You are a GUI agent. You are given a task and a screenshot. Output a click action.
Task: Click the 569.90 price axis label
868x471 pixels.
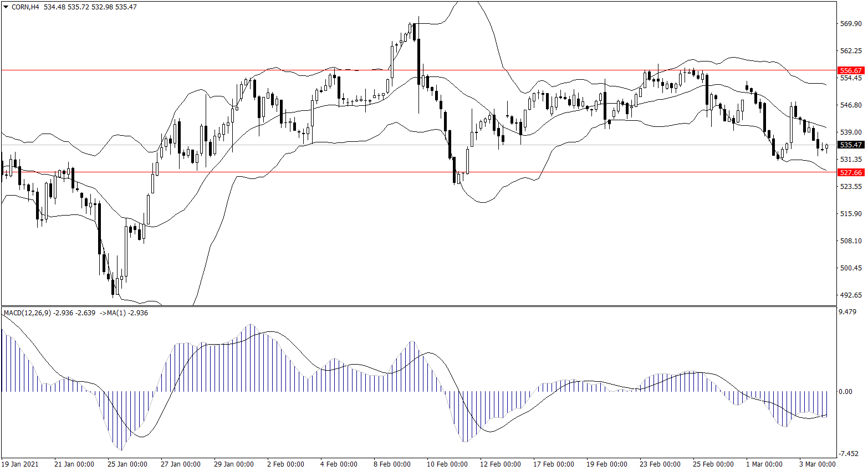pos(851,24)
